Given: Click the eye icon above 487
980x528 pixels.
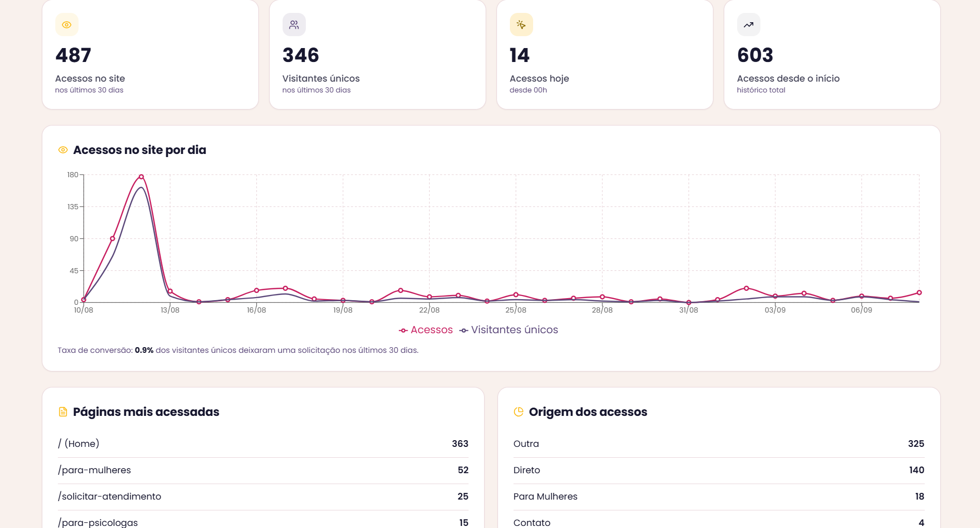Looking at the screenshot, I should point(67,25).
